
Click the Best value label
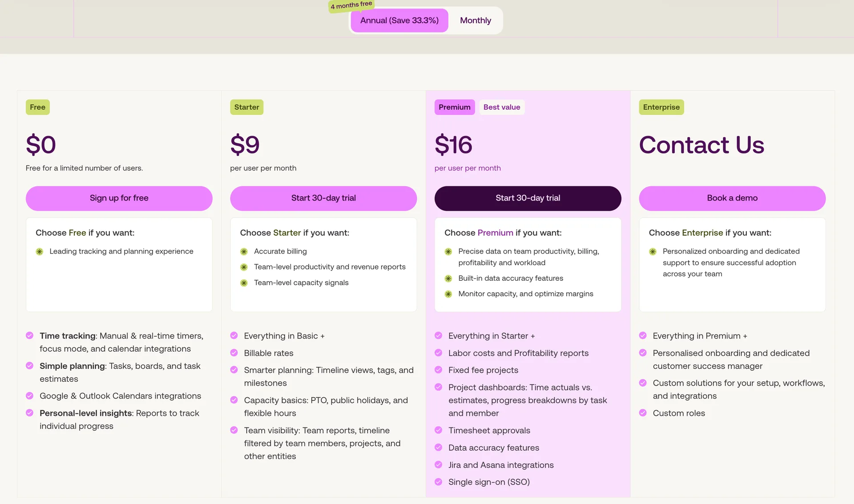[502, 107]
